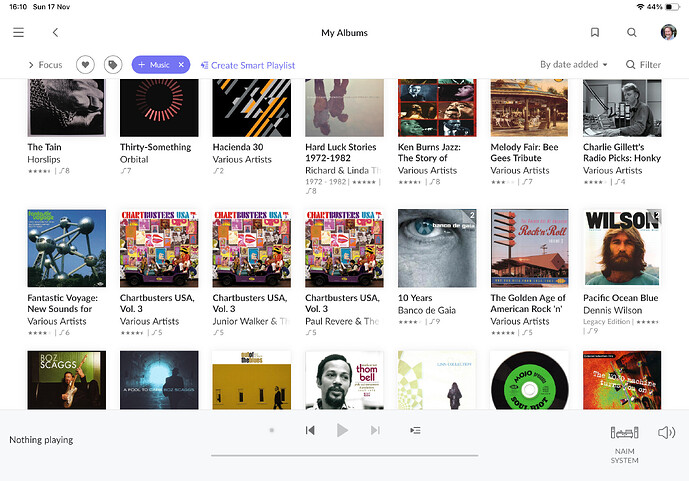Open Hard Luck Stories album cover

[344, 108]
